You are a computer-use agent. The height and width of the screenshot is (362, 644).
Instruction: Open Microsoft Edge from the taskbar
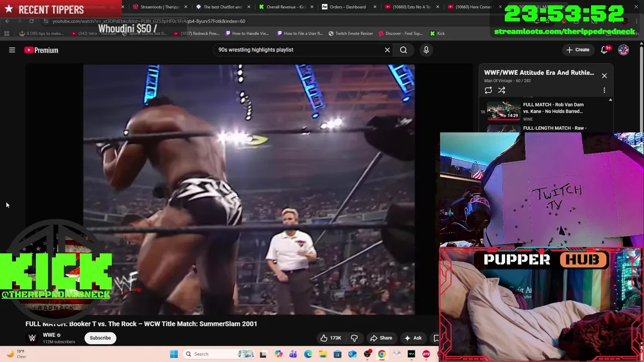coord(308,354)
